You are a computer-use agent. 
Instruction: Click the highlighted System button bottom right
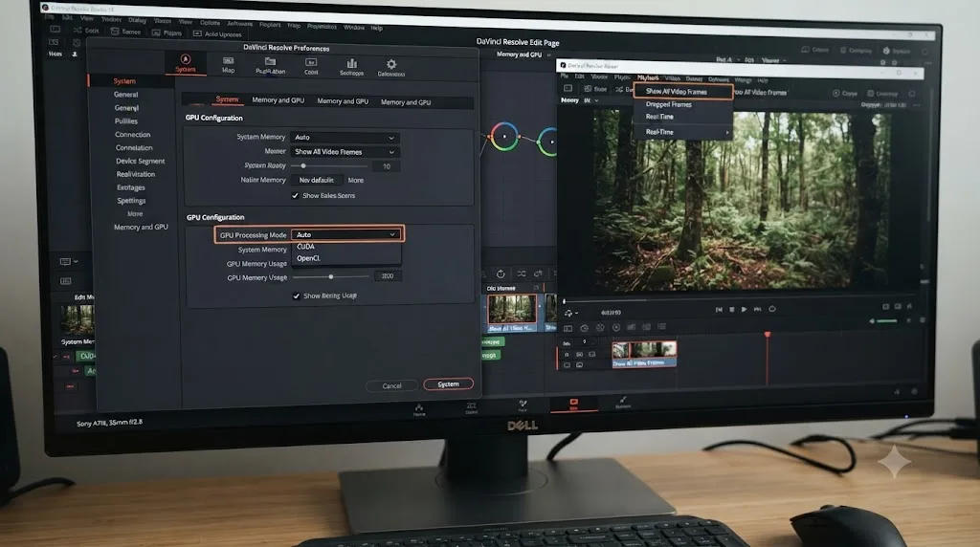coord(448,384)
